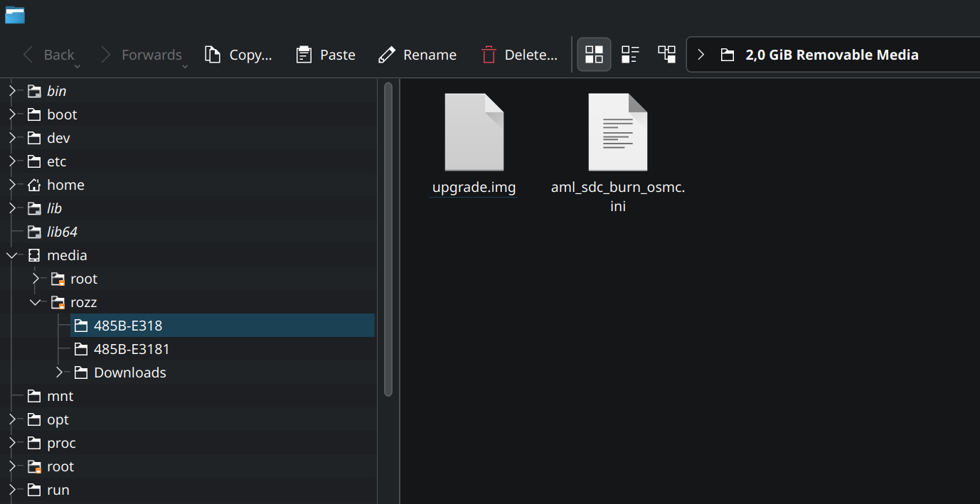The height and width of the screenshot is (504, 980).
Task: Switch to Compact view mode
Action: pyautogui.click(x=630, y=55)
